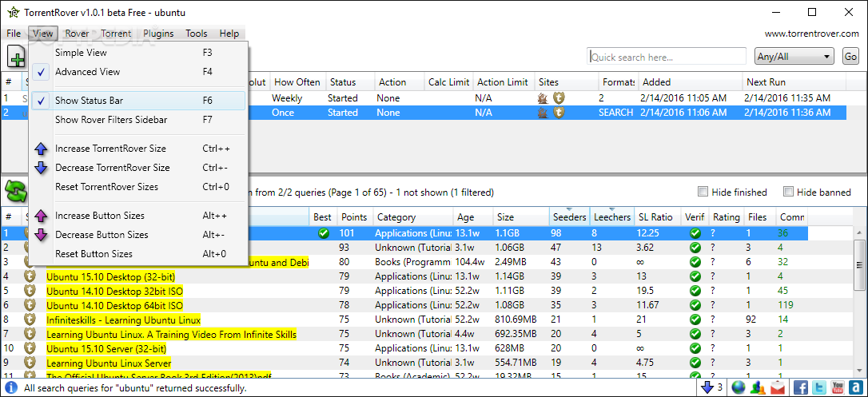The image size is (868, 397).
Task: Open the Twitter icon in status bar
Action: 819,387
